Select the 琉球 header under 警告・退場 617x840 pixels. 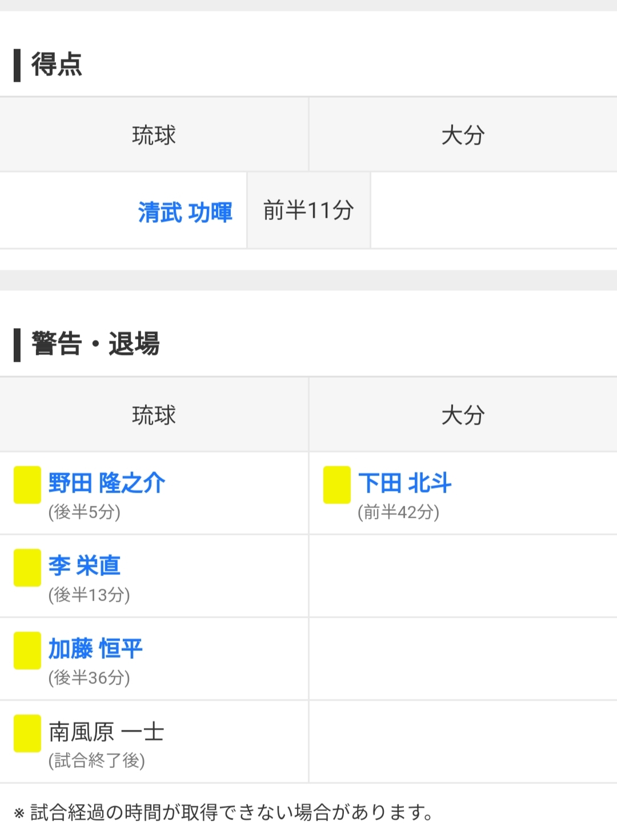coord(154,415)
